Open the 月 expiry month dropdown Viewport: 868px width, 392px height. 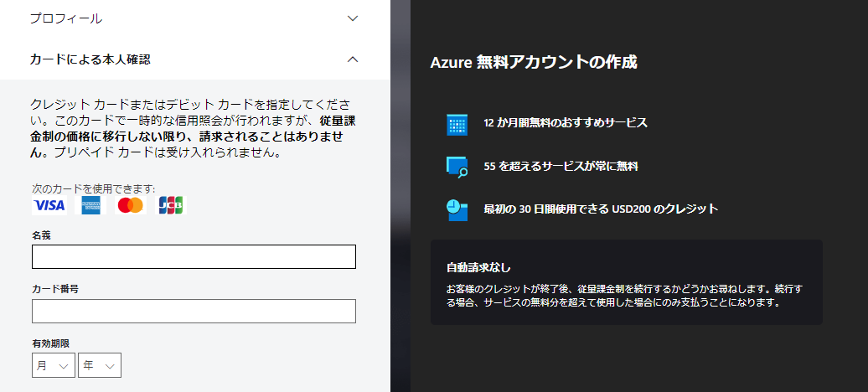(x=53, y=365)
